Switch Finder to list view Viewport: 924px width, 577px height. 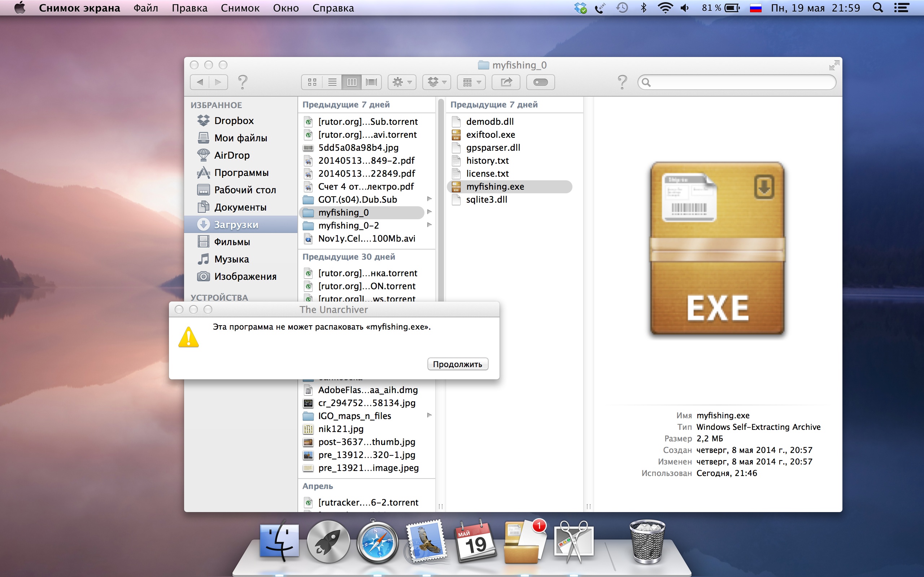tap(332, 82)
